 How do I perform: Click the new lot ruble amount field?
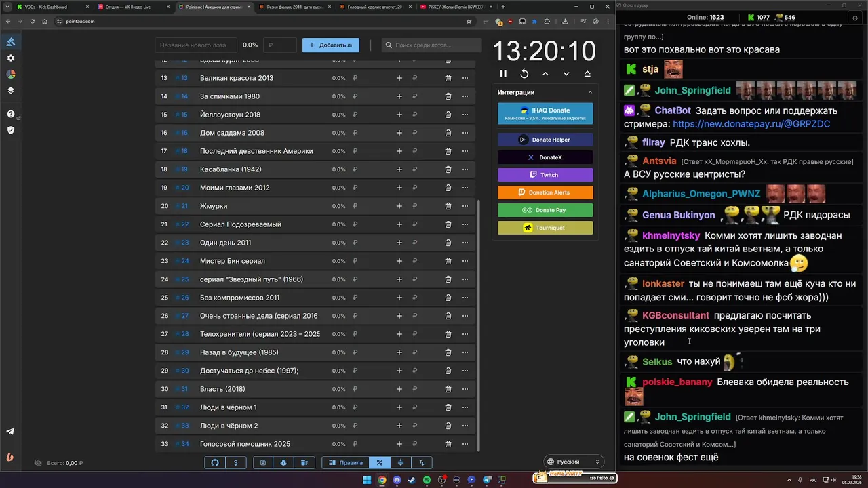(281, 45)
